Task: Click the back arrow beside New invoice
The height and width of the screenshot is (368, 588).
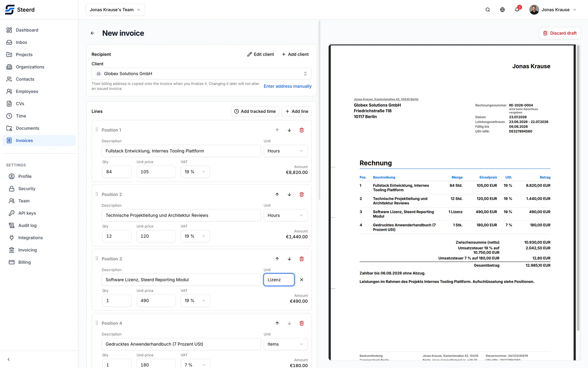Action: point(93,33)
